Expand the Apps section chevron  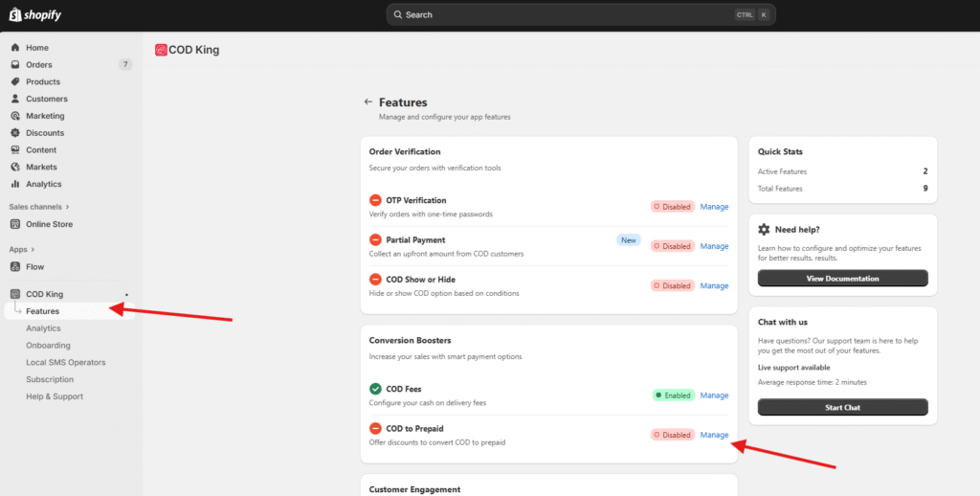(x=32, y=250)
